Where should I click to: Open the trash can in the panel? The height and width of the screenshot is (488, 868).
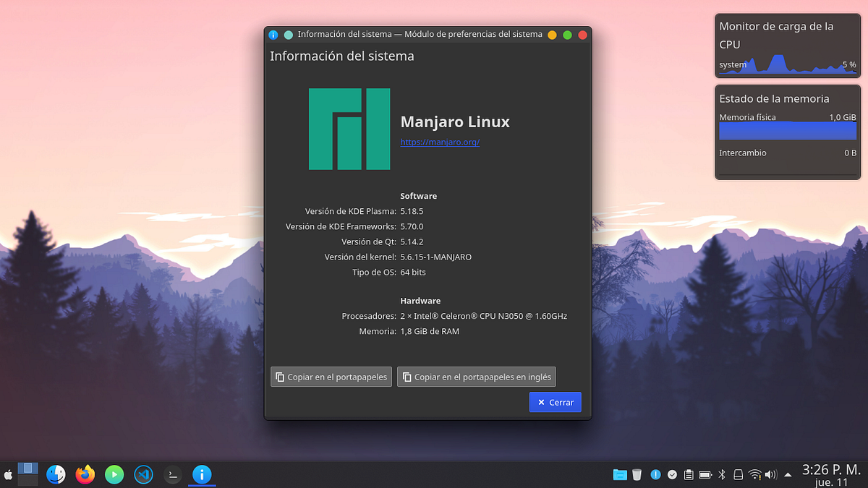click(637, 475)
